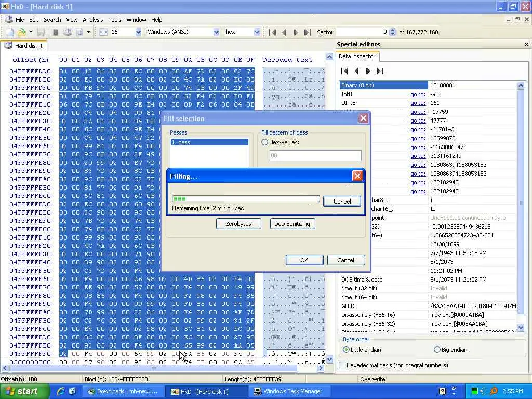This screenshot has height=399, width=532.
Task: Go to previous sector in toolbar
Action: click(x=284, y=32)
